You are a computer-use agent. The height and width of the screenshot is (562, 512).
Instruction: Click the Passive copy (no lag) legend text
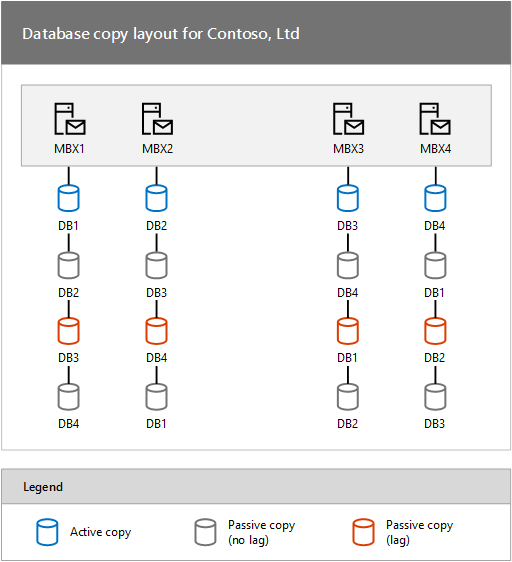tap(262, 533)
